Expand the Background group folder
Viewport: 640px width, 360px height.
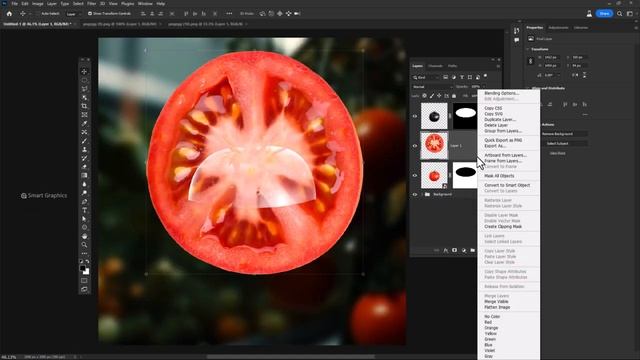422,194
